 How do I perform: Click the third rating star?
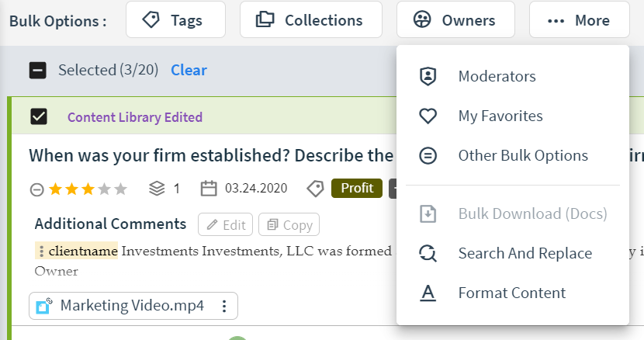point(88,189)
